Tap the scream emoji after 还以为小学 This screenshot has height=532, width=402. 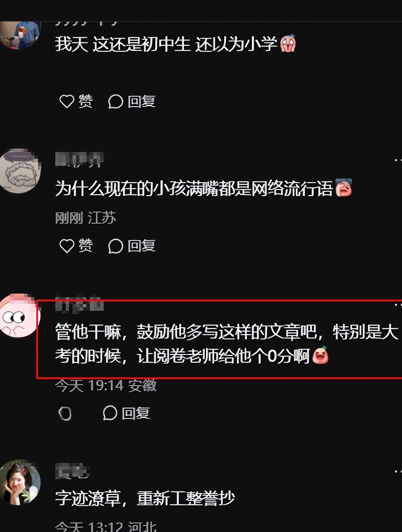point(287,44)
